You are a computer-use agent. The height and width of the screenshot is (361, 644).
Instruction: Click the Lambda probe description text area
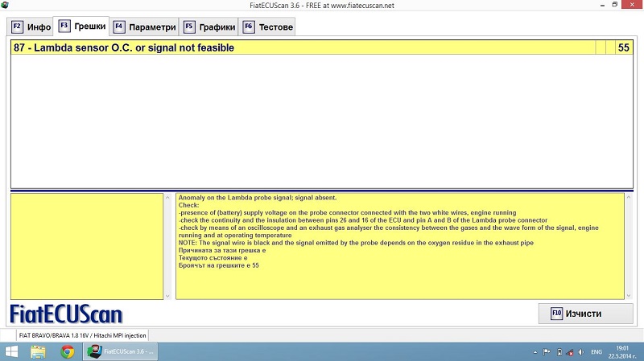(x=398, y=245)
